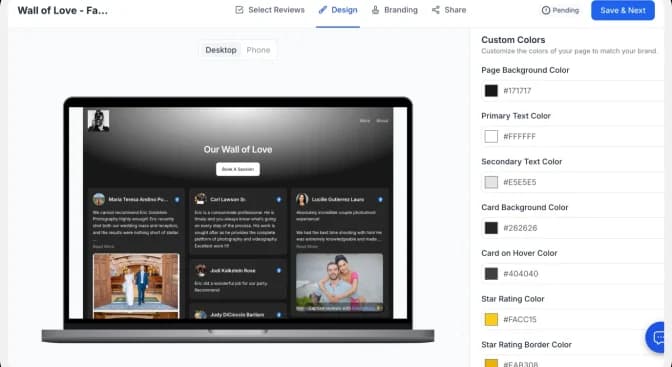Click the Our Wall of Love heading
This screenshot has height=367, width=672.
coord(238,149)
